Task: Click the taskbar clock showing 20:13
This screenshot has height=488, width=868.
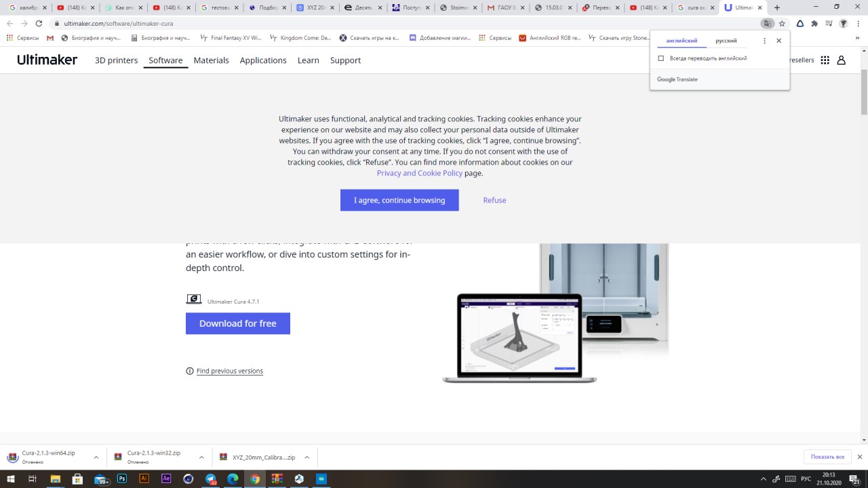Action: [829, 479]
